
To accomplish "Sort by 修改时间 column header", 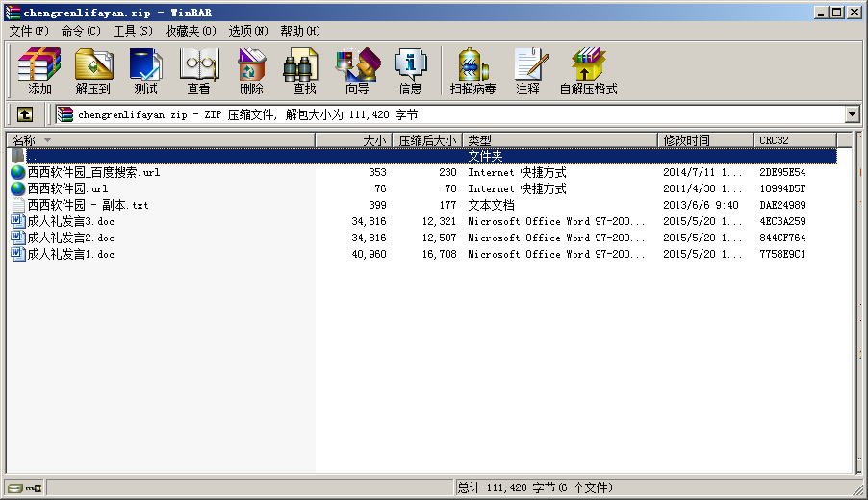I will coord(706,140).
